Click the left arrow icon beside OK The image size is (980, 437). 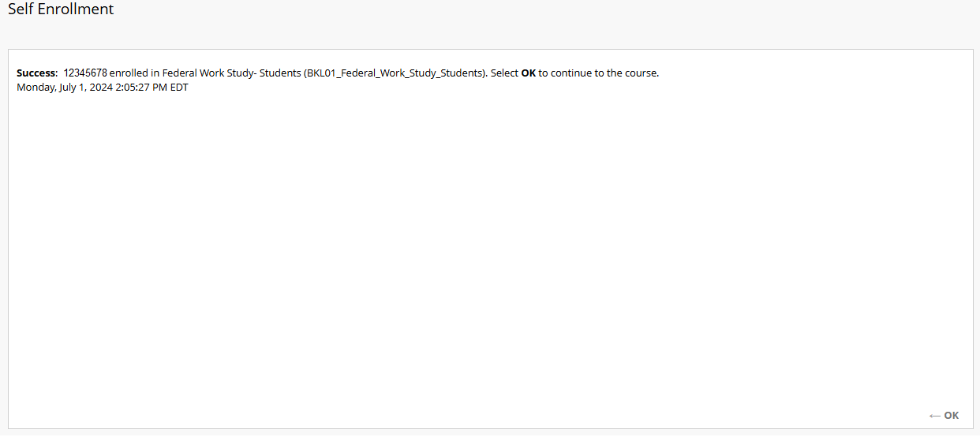click(934, 416)
